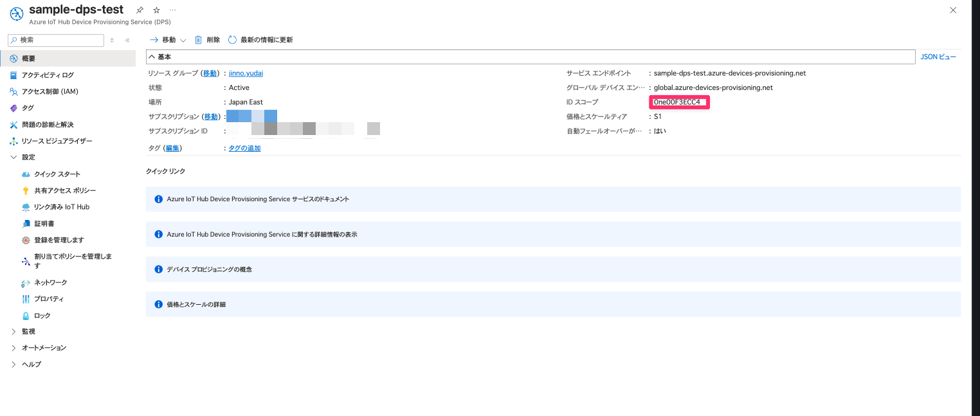Open the 問題の診断と解決 wrench icon
This screenshot has width=980, height=416.
14,124
